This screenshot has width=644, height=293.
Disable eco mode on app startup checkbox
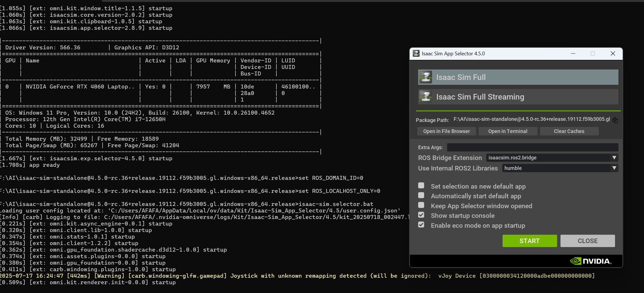(x=421, y=225)
